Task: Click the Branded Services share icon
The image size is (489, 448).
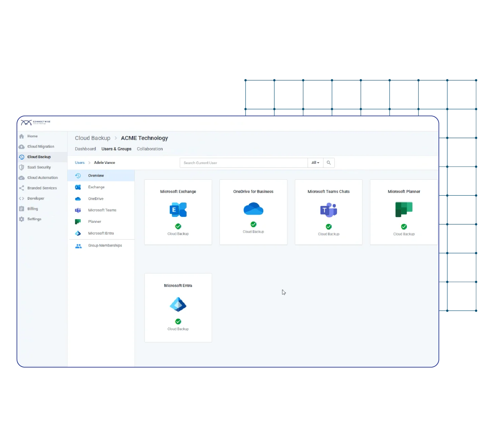Action: pyautogui.click(x=22, y=188)
